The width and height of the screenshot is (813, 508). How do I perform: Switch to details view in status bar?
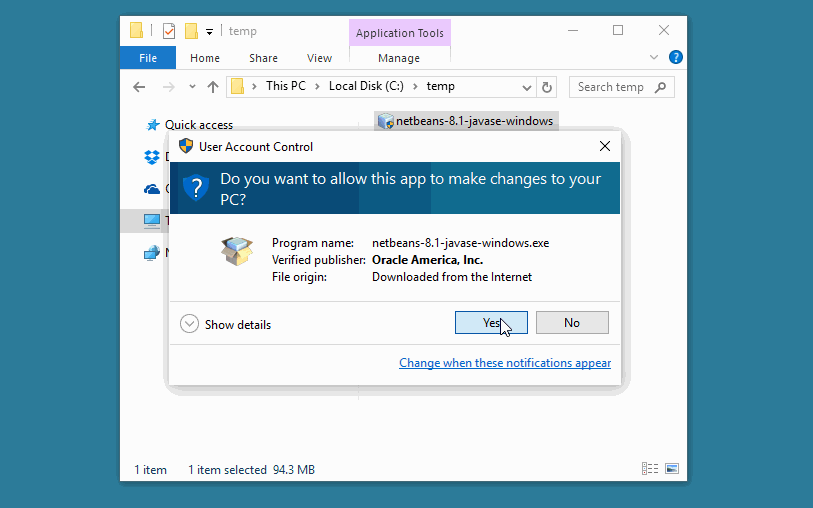[x=651, y=469]
